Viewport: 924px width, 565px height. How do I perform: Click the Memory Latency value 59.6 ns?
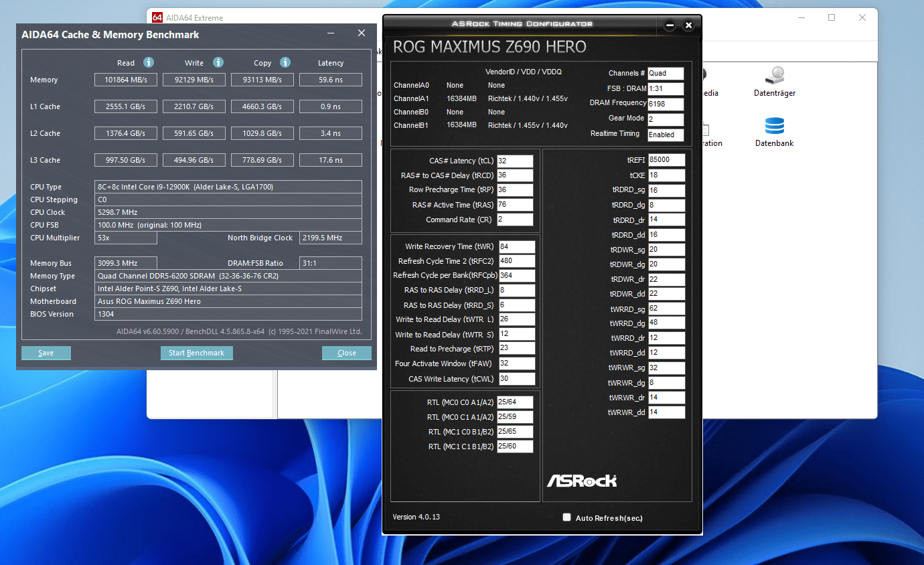click(x=331, y=80)
